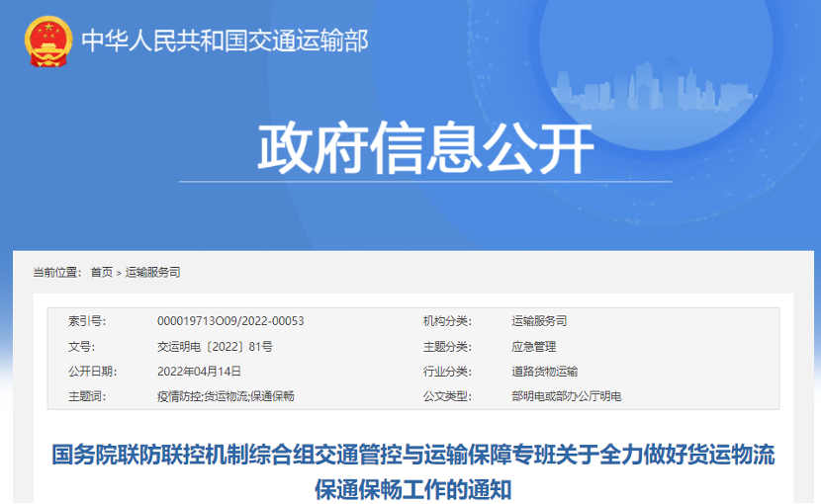Open 运输服务司 breadcrumb link
Viewport: 821px width, 504px height.
click(x=153, y=272)
